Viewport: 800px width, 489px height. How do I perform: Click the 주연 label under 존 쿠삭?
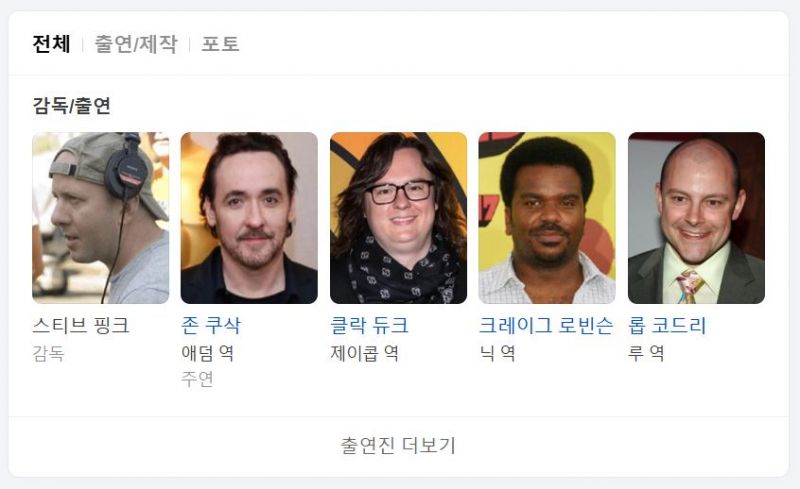coord(197,379)
